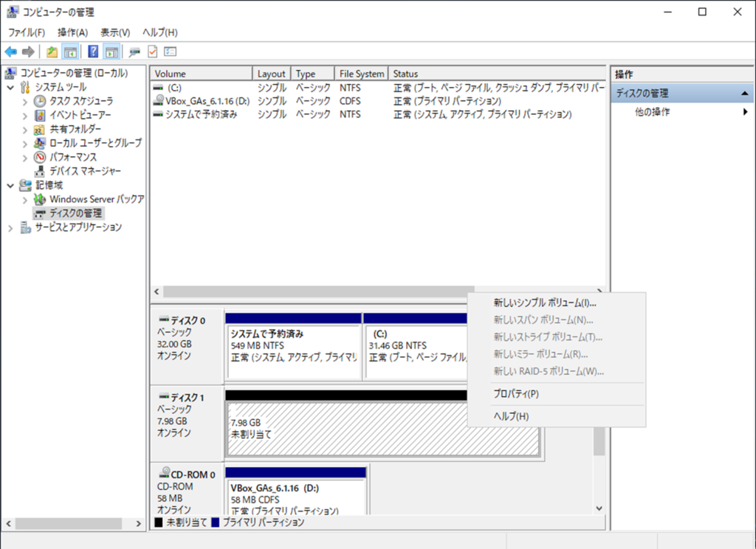Viewport: 756px width, 549px height.
Task: Expand the ローカル ユーザーとグループ node
Action: 25,143
